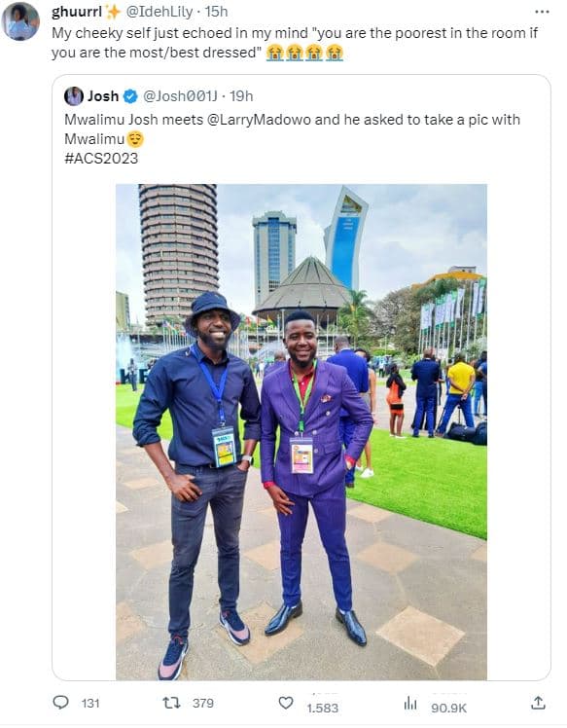Click the @Josh001J handle
The width and height of the screenshot is (567, 728).
pos(180,96)
